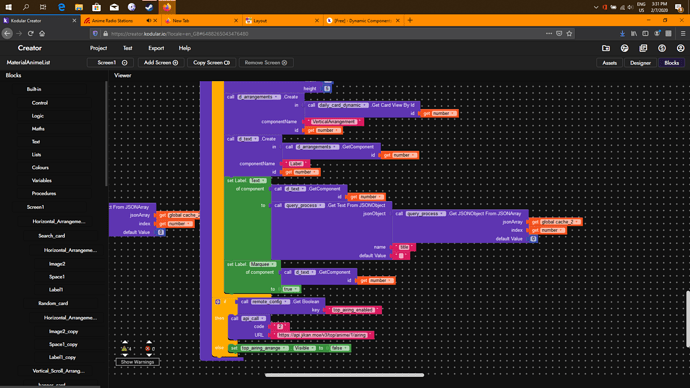The height and width of the screenshot is (388, 690).
Task: Open the remote_config component dropdown
Action: pyautogui.click(x=270, y=302)
